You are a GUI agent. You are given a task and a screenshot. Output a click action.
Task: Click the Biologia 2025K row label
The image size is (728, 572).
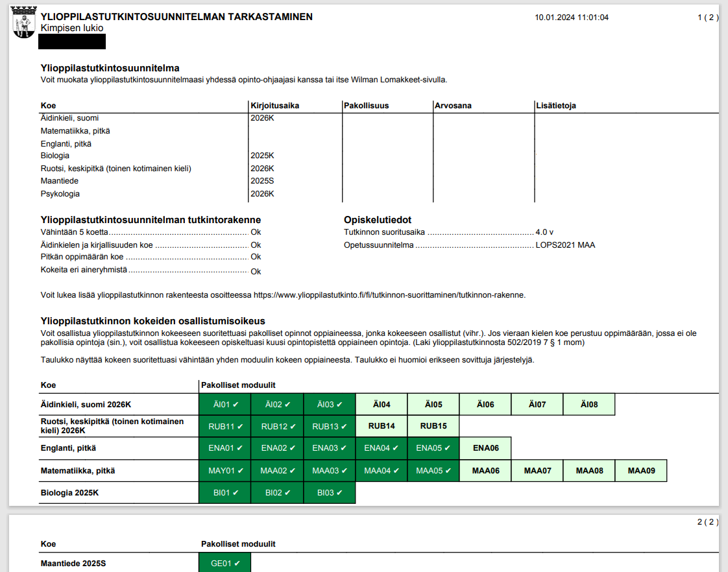pos(69,493)
